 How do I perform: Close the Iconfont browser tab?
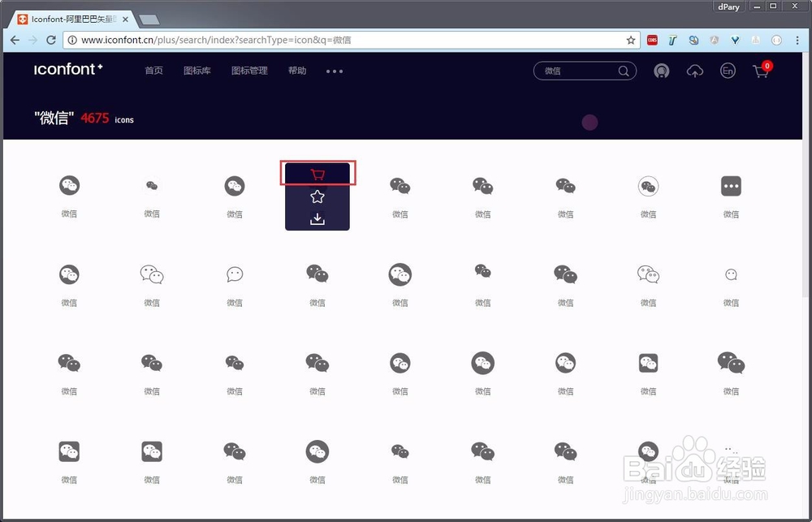point(126,19)
